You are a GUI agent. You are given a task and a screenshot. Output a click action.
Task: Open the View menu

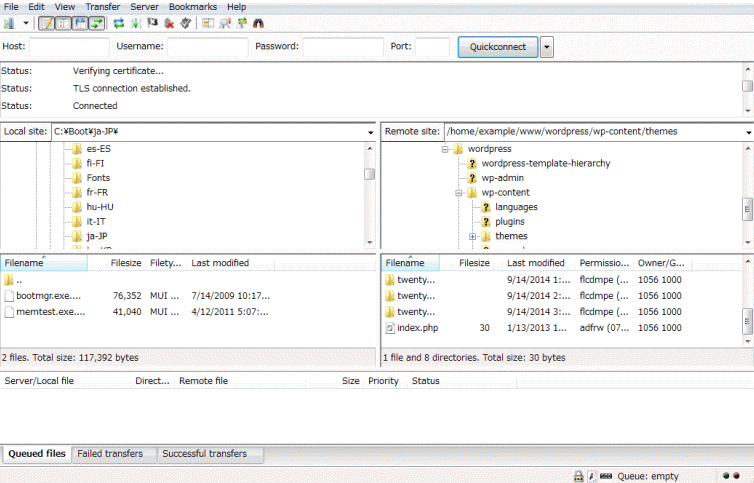(x=64, y=7)
